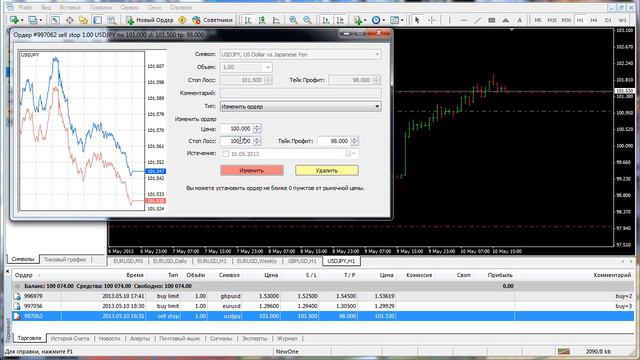Open the Тип order type dropdown
This screenshot has width=640, height=360.
point(301,107)
